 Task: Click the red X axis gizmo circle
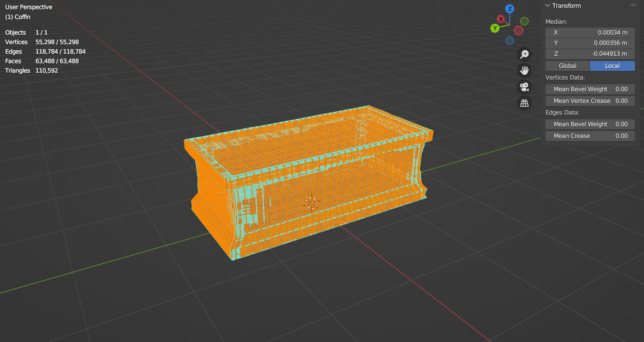click(501, 19)
